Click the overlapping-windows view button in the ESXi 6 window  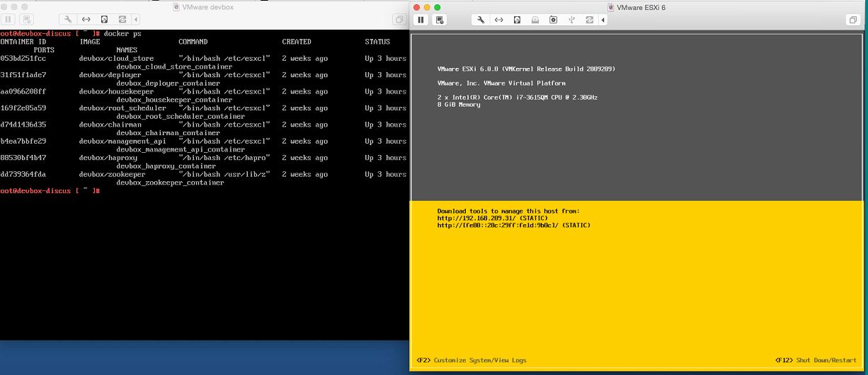[852, 20]
